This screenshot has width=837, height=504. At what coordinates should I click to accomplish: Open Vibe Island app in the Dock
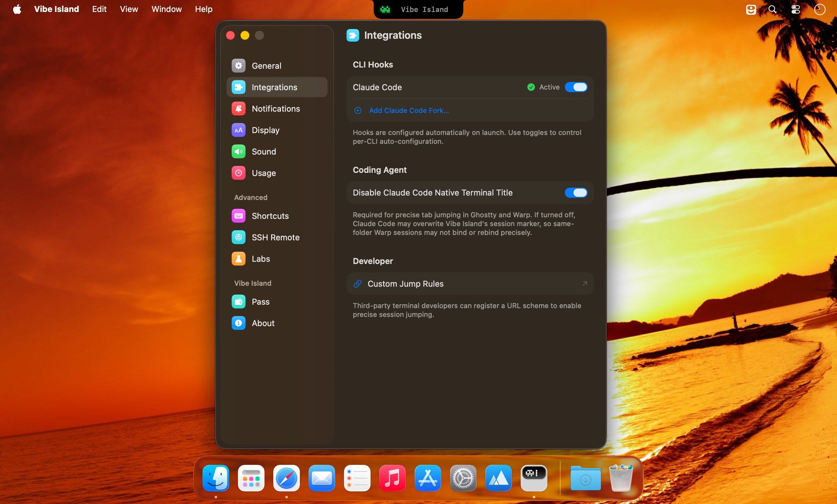pyautogui.click(x=534, y=478)
